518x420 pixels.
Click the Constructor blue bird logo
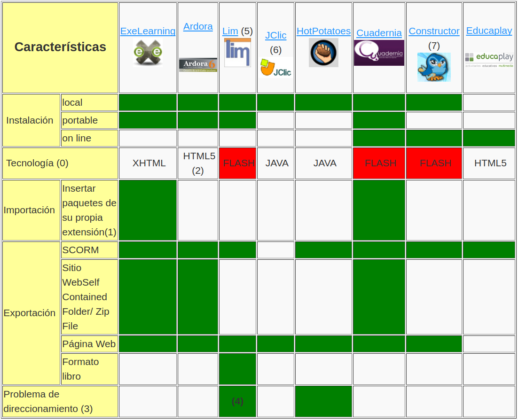pos(434,67)
